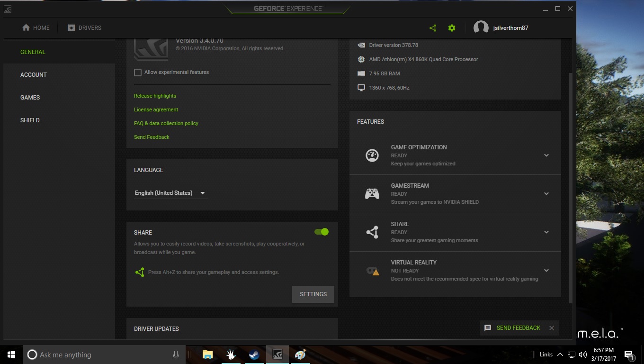Click the settings page vertical scrollbar
The image size is (644, 364).
click(x=570, y=188)
